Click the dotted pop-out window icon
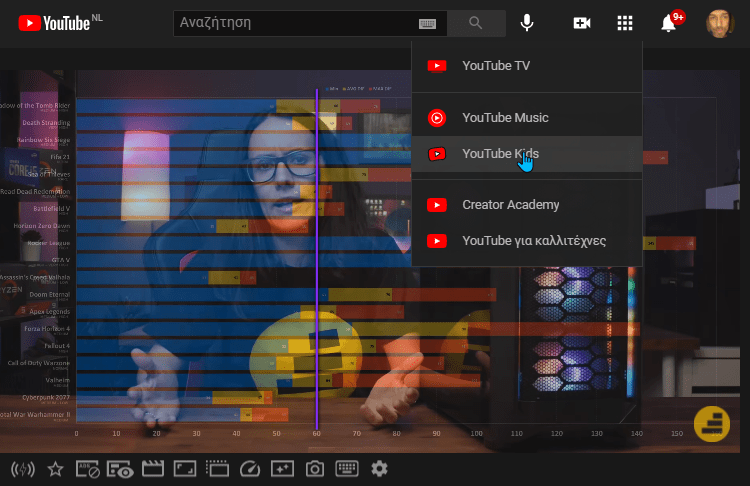Screen dimensions: 750x486 point(217,469)
